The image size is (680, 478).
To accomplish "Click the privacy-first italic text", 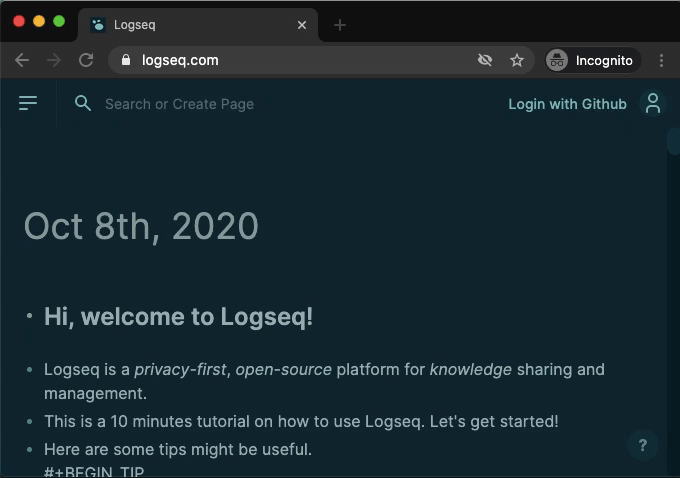I will pyautogui.click(x=180, y=370).
